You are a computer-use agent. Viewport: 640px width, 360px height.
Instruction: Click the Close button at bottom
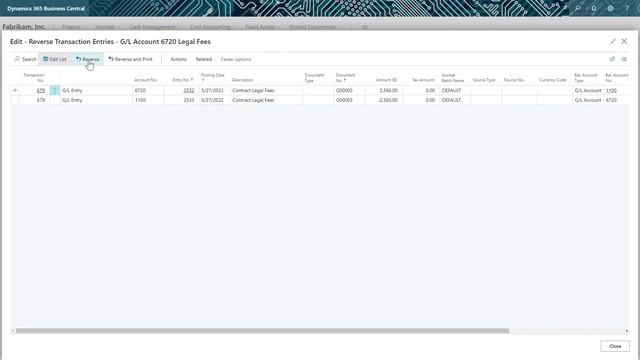pos(615,346)
